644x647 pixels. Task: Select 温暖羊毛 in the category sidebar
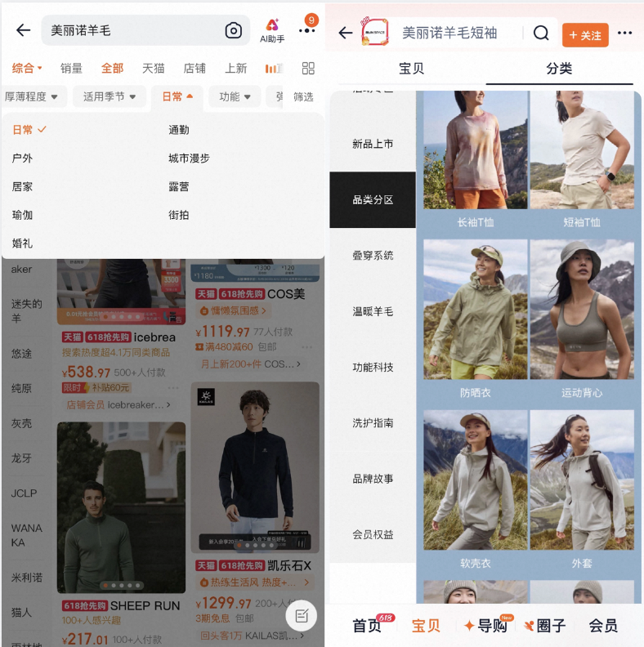(x=373, y=311)
